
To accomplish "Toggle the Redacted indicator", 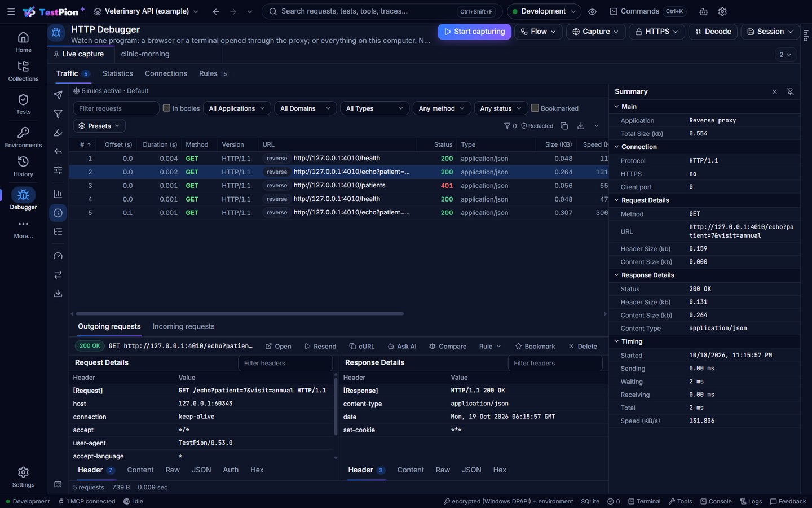I will point(537,126).
